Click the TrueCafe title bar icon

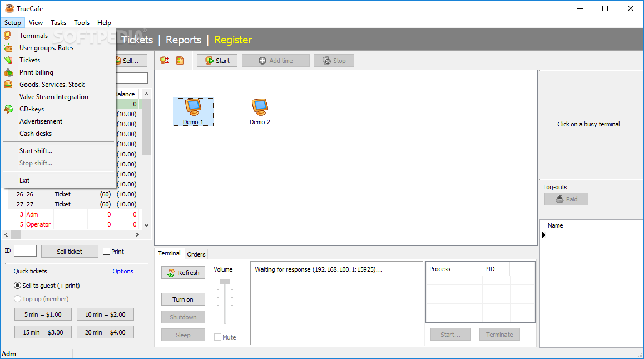click(x=9, y=8)
